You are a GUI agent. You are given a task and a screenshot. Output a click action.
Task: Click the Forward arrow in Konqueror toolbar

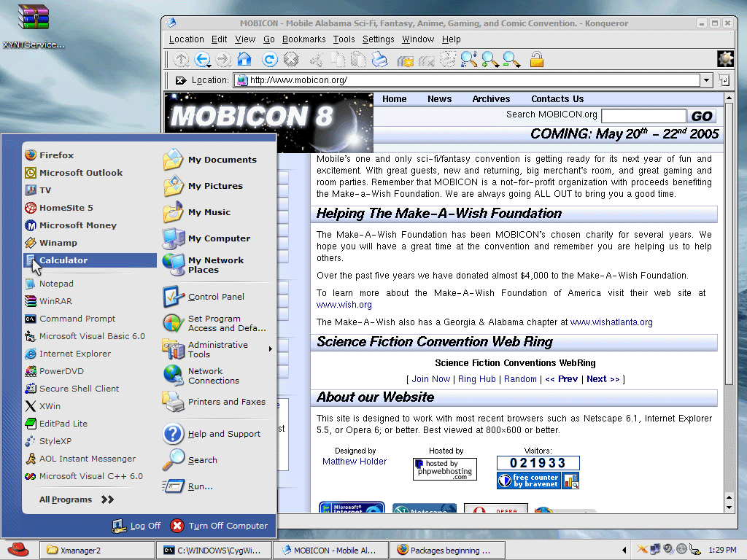[223, 60]
